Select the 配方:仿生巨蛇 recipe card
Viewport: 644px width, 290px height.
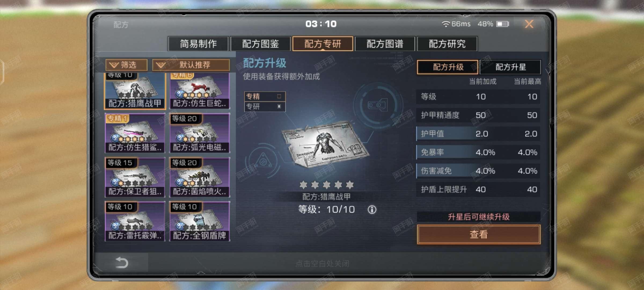[200, 91]
